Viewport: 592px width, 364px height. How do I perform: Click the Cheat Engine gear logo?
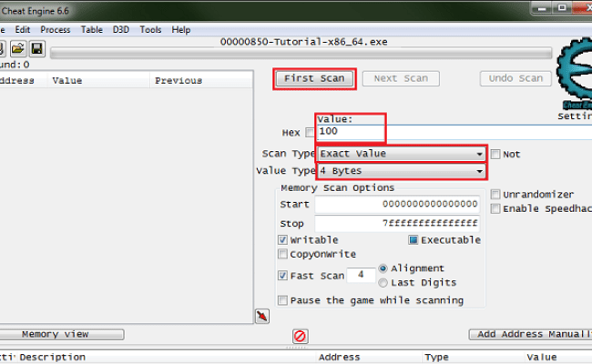[x=575, y=72]
